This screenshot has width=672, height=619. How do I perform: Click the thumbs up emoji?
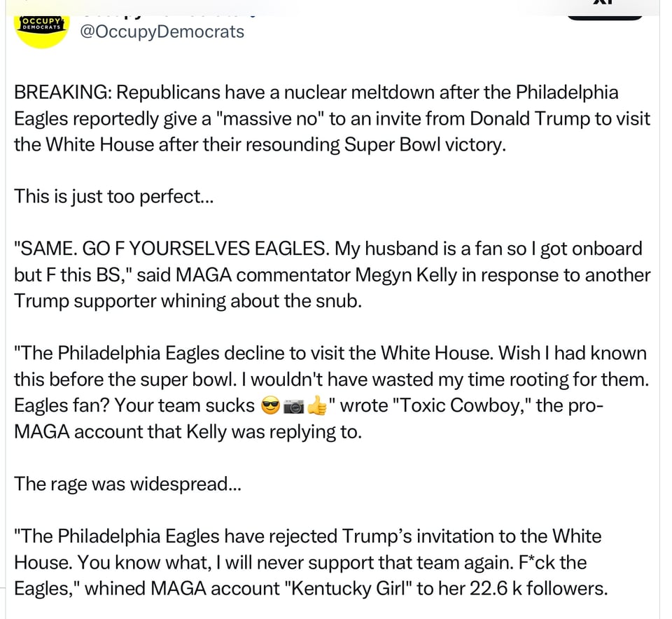(x=316, y=405)
